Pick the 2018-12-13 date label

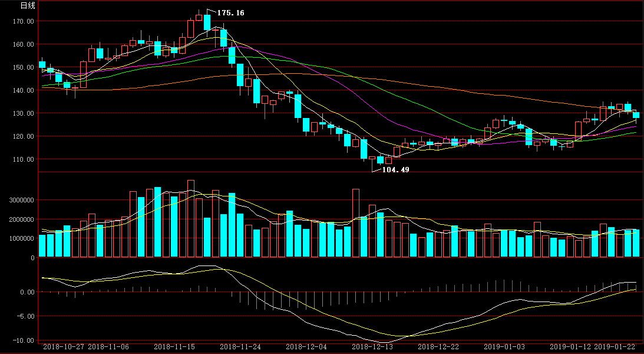pyautogui.click(x=372, y=346)
